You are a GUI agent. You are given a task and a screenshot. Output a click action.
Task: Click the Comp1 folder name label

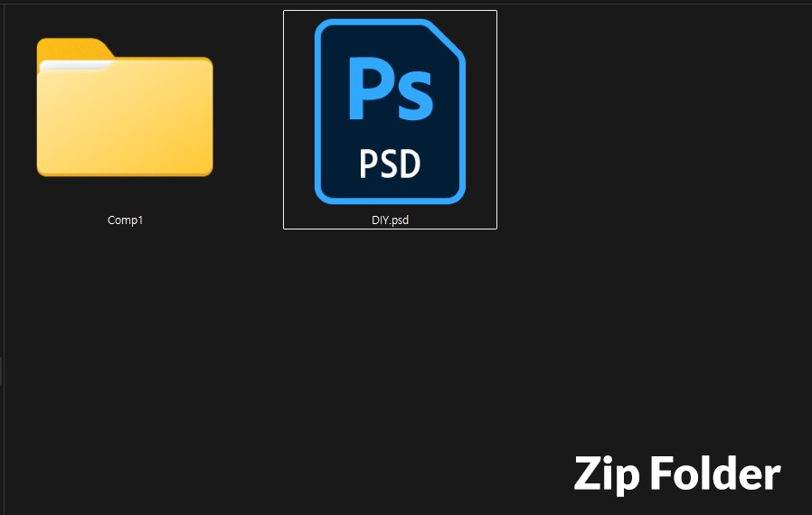point(125,220)
